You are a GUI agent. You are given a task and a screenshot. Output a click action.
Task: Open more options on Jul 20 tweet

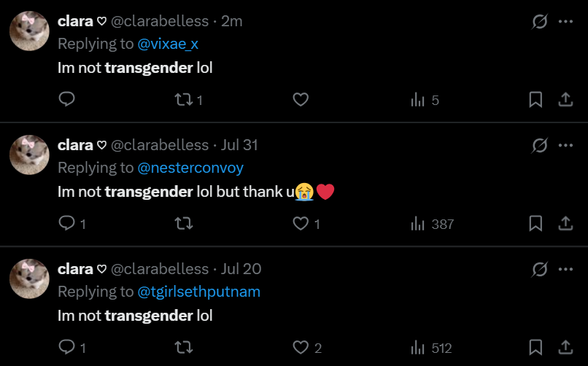pos(565,270)
